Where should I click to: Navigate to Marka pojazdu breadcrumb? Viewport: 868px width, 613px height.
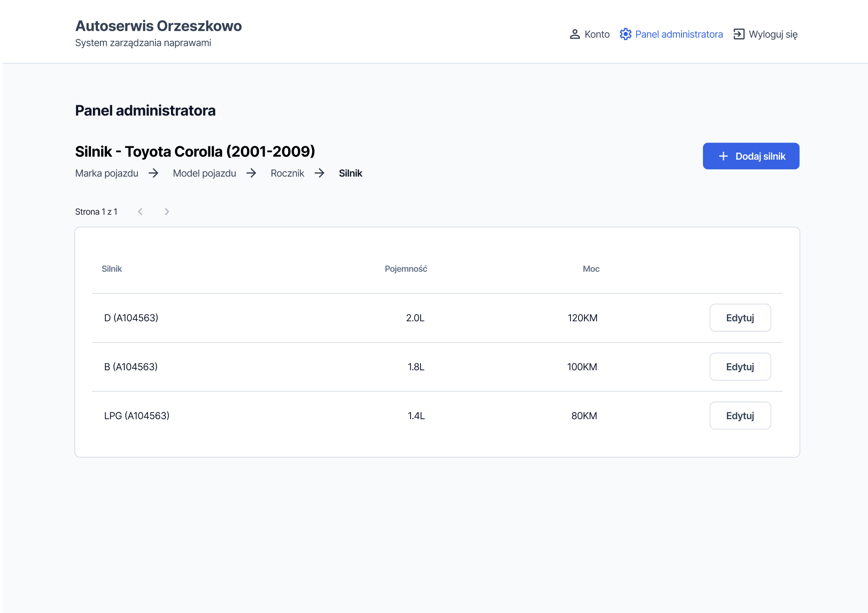point(107,173)
